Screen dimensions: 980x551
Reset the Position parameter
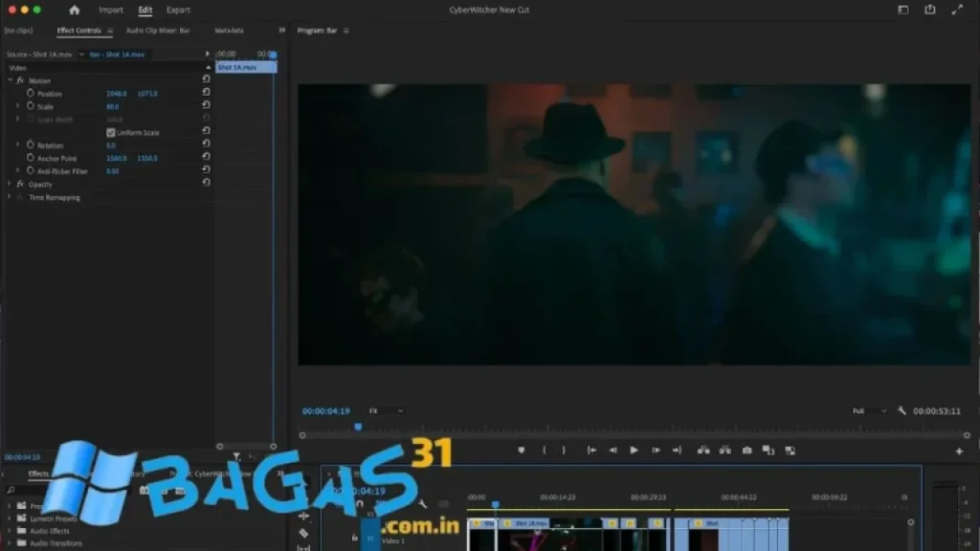point(207,93)
